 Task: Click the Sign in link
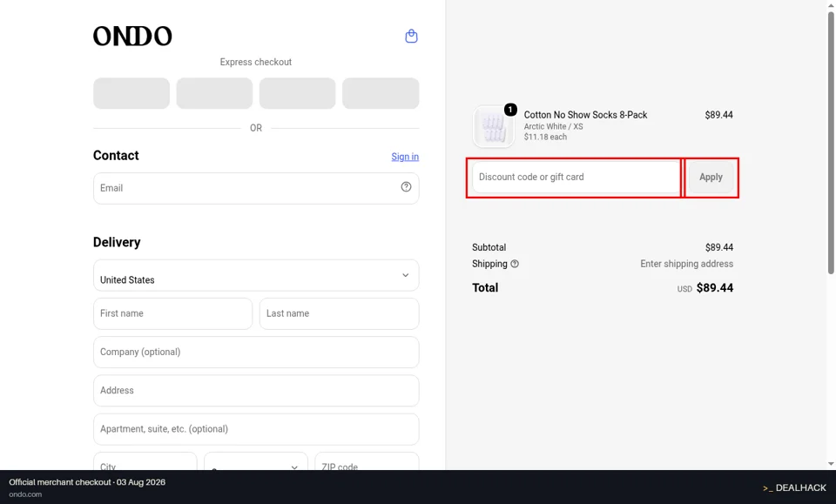(x=405, y=157)
